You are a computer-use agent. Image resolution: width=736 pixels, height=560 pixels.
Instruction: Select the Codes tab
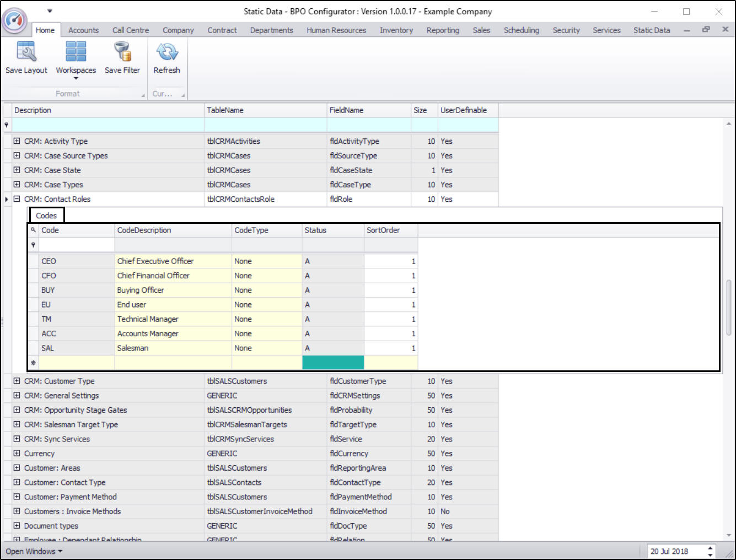coord(46,216)
